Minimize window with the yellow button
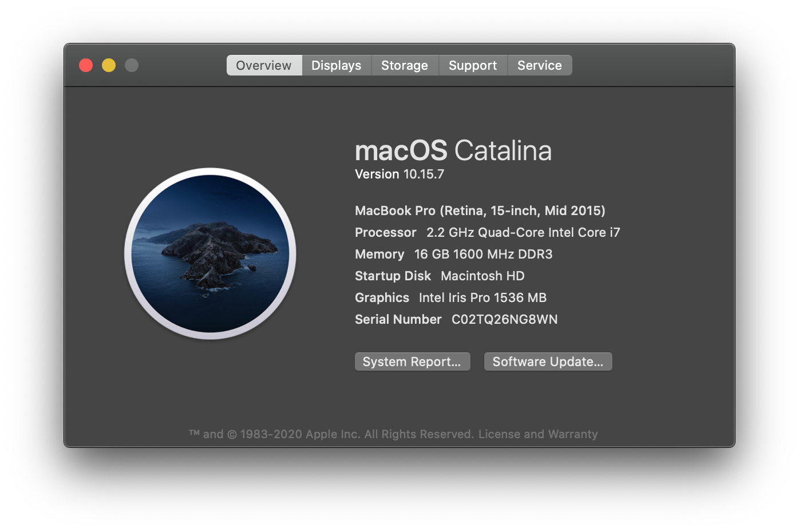The image size is (799, 532). coord(109,65)
